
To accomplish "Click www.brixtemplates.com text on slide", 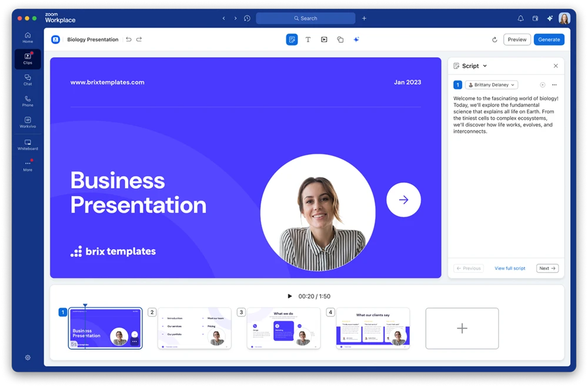I will 107,82.
